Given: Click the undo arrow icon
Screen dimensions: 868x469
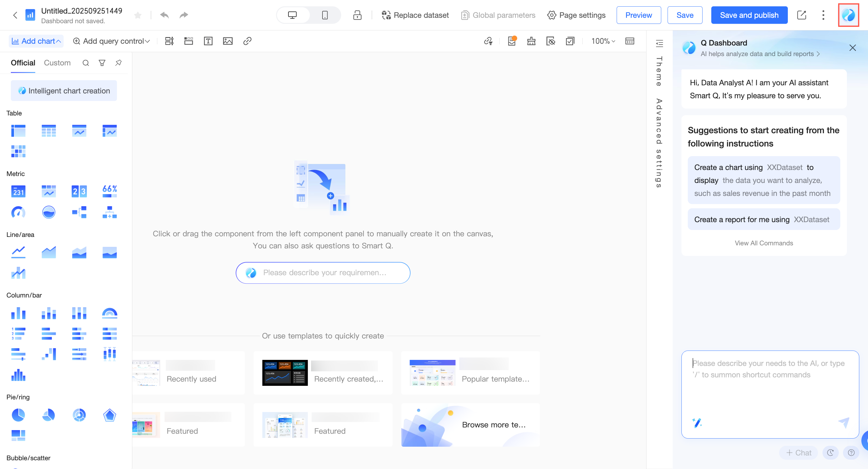Looking at the screenshot, I should pos(164,15).
